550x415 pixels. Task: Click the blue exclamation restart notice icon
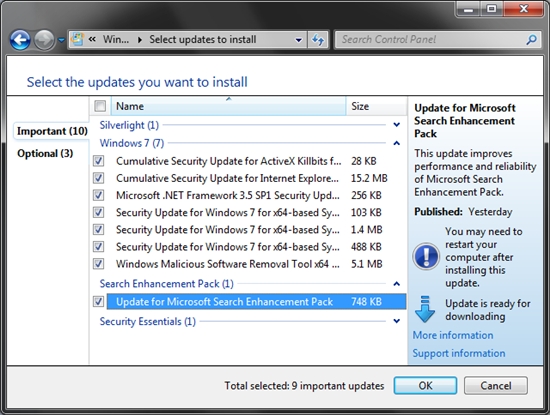pos(426,256)
